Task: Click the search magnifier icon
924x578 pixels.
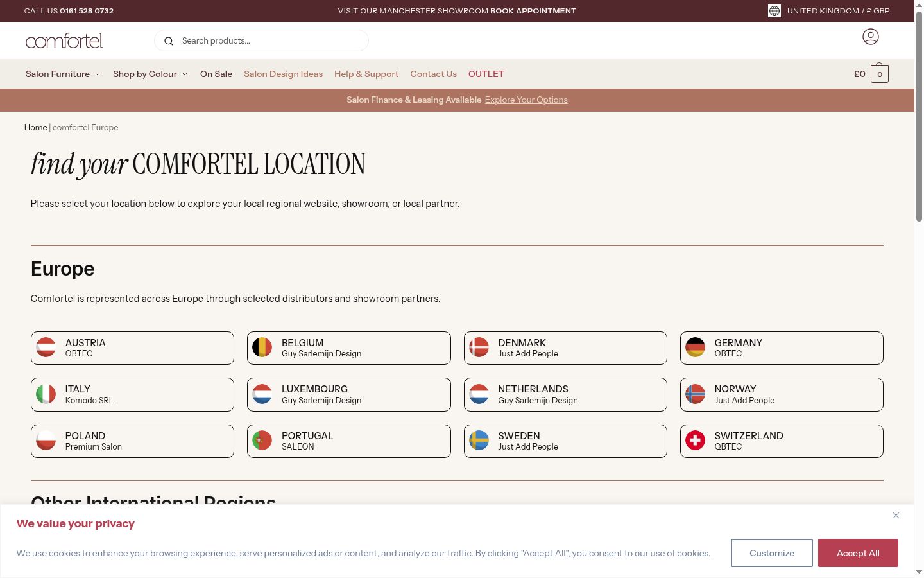Action: (x=169, y=41)
